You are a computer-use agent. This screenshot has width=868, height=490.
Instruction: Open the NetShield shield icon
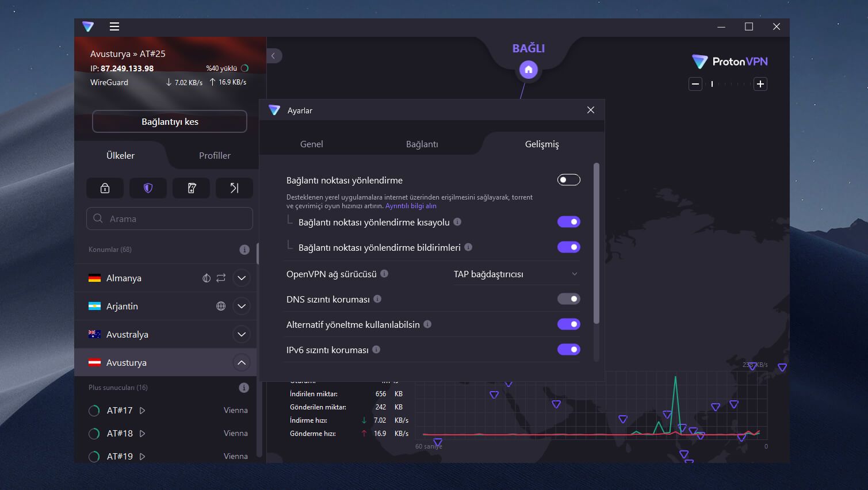[148, 188]
